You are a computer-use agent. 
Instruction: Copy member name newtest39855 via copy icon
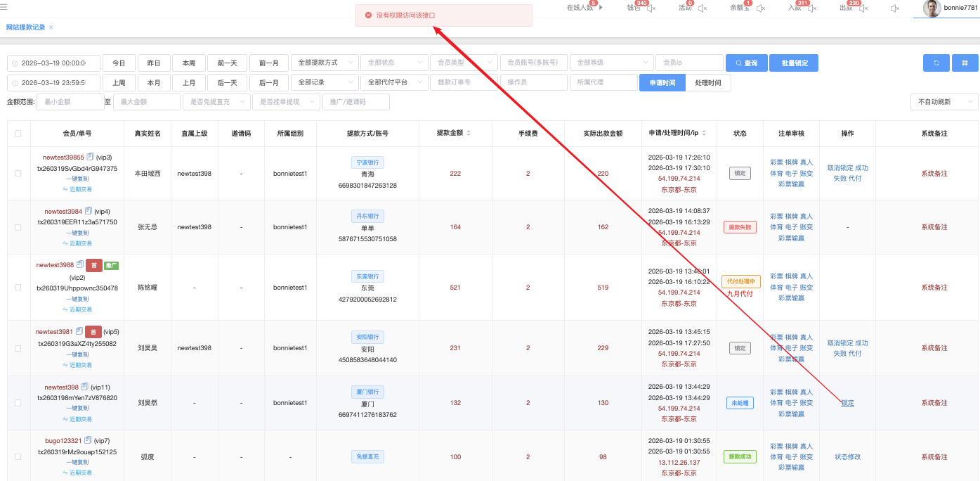[x=89, y=158]
